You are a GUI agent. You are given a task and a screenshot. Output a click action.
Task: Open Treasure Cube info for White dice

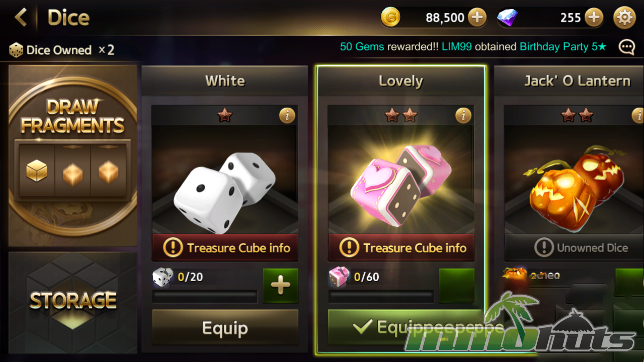(225, 248)
